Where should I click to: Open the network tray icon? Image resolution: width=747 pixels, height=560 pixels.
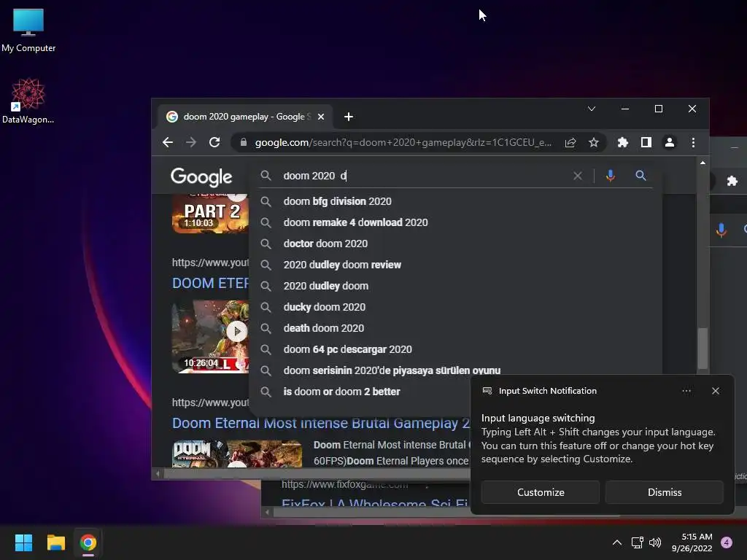637,542
